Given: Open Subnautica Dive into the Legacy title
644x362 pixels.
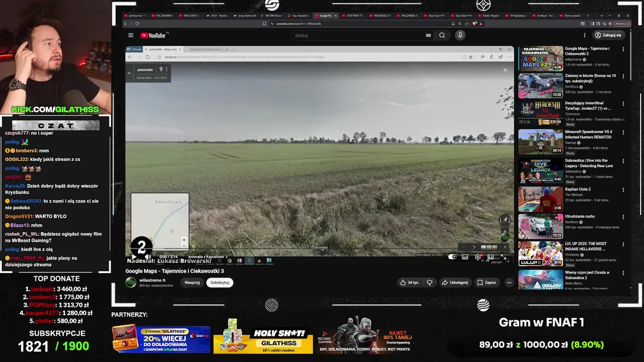Looking at the screenshot, I should (x=589, y=163).
